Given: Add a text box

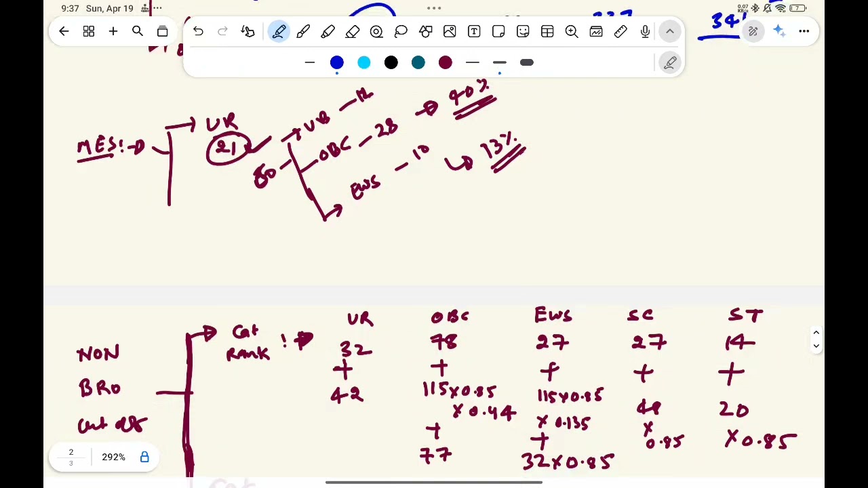Looking at the screenshot, I should [x=474, y=31].
